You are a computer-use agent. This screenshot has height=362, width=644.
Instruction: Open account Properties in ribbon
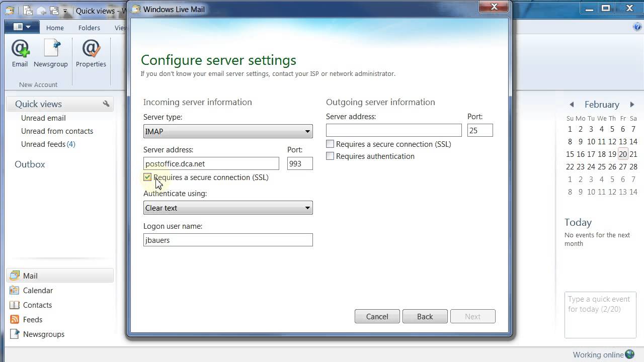(x=91, y=53)
